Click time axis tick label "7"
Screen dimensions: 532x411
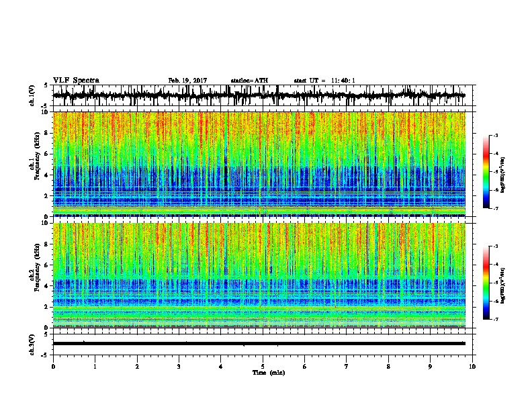pos(347,366)
